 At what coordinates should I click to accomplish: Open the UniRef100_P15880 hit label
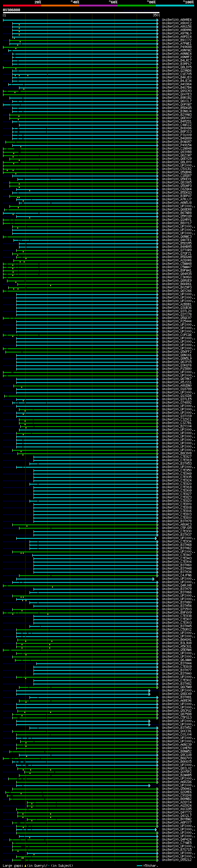(x=176, y=369)
